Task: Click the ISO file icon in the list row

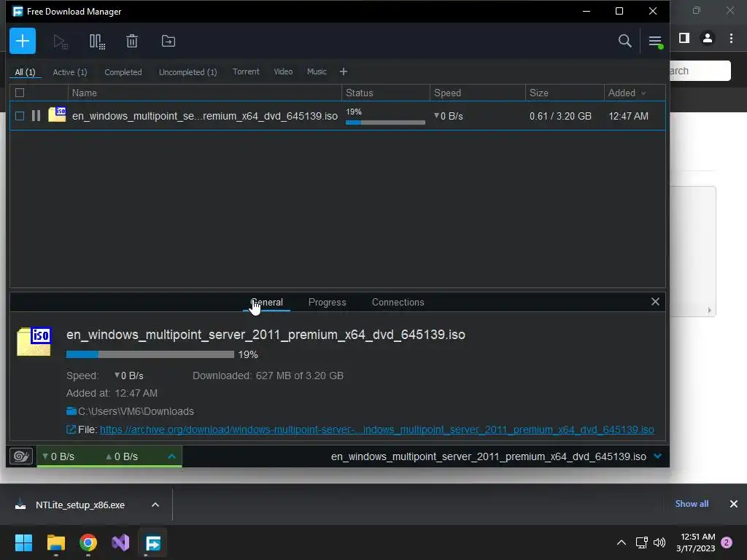Action: tap(57, 114)
